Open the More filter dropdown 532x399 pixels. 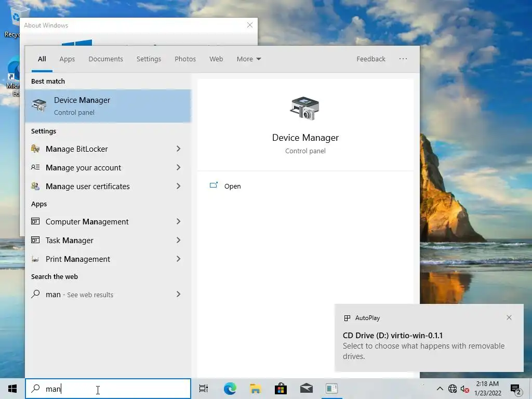tap(249, 59)
